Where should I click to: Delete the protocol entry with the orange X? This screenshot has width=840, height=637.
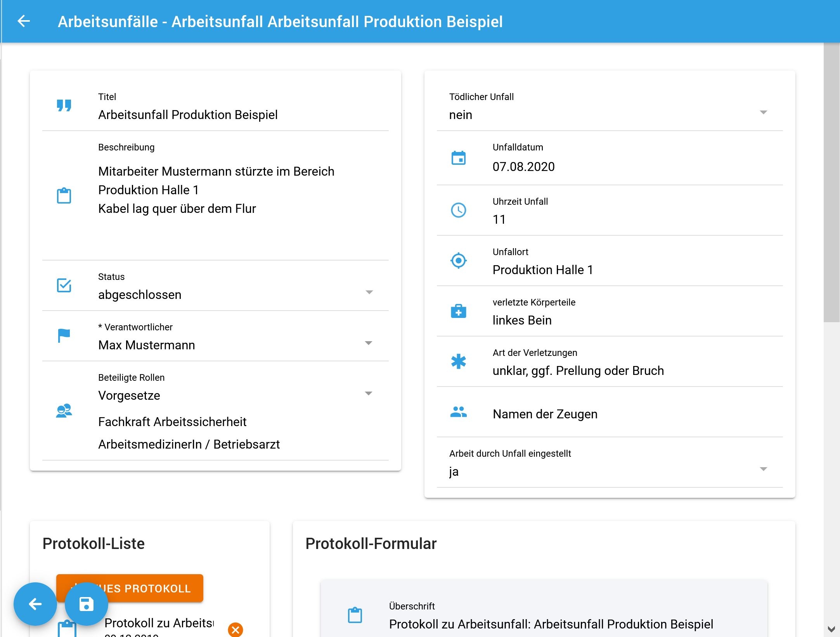[236, 629]
